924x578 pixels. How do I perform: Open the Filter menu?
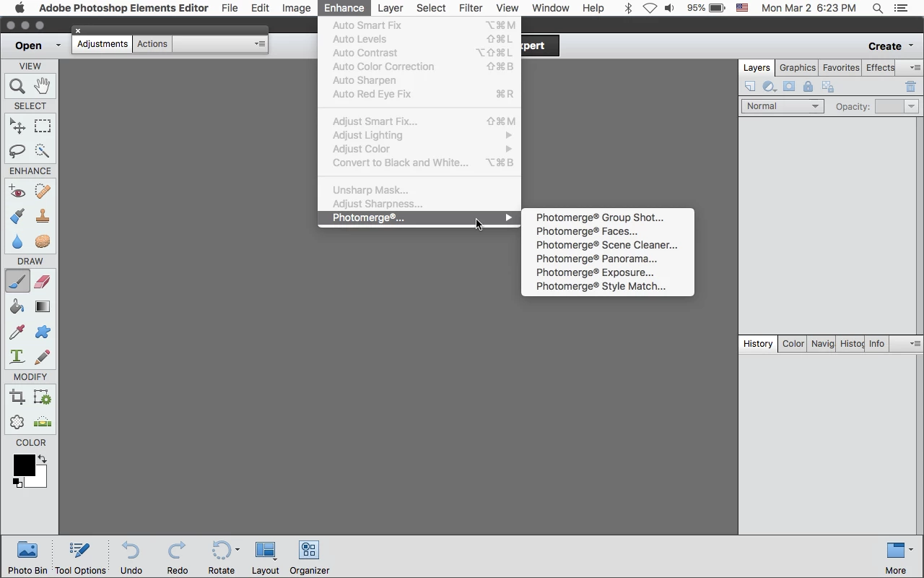(471, 8)
